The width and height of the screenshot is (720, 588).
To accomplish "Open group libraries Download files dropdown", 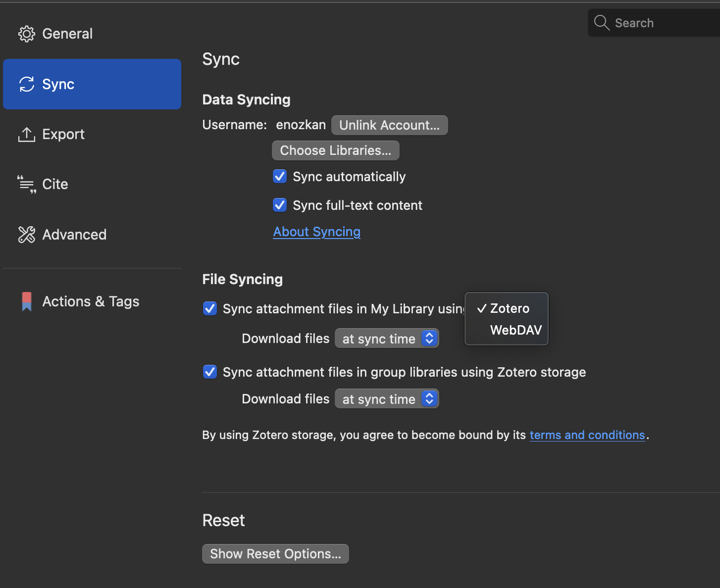I will (x=387, y=399).
